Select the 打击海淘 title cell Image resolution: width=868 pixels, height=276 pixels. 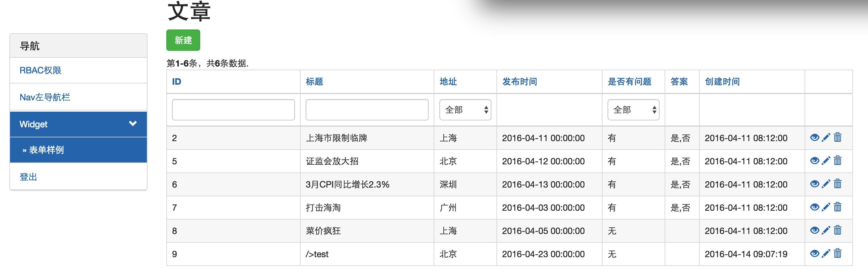click(x=367, y=208)
